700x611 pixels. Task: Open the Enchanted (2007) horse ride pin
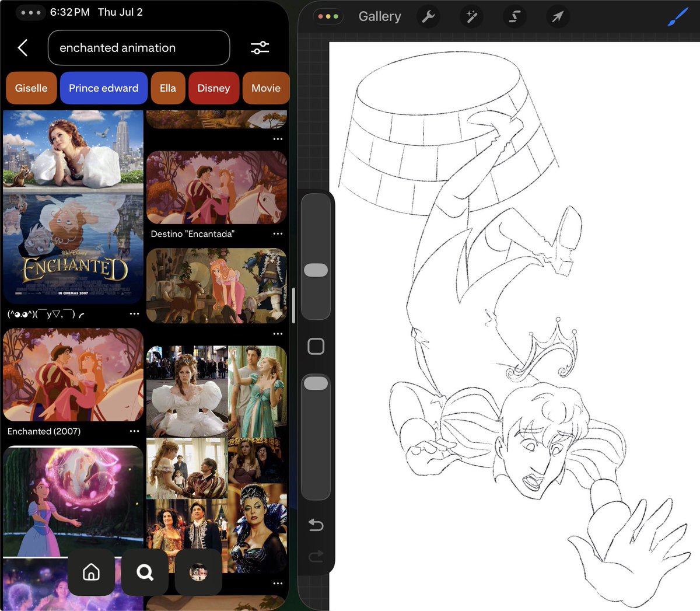73,375
